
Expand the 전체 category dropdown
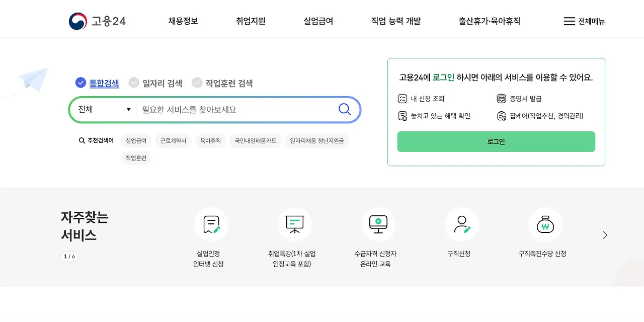click(104, 109)
